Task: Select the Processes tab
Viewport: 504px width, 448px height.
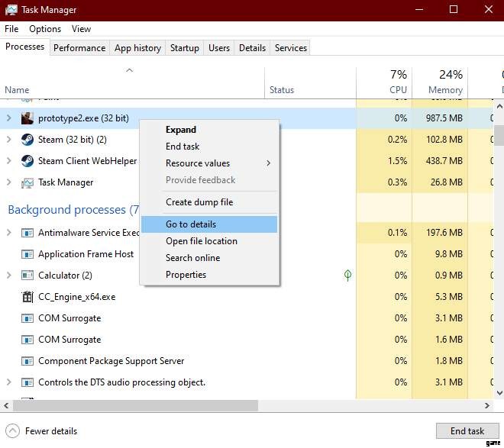Action: (x=24, y=47)
